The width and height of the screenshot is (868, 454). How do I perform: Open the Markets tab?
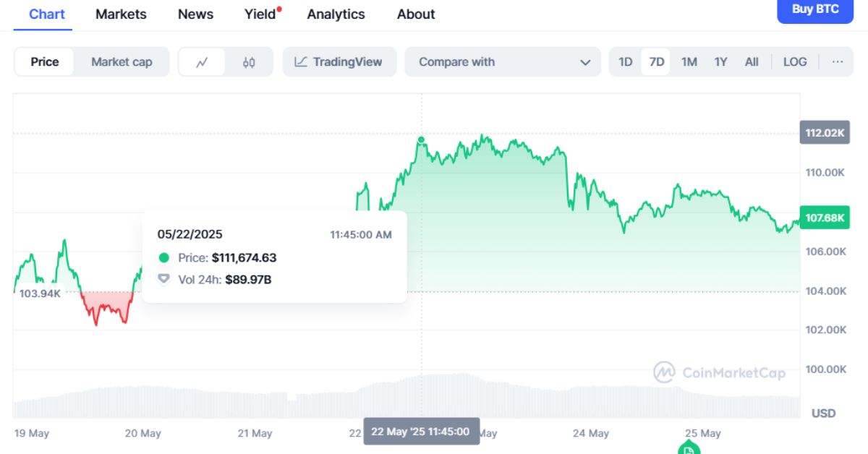tap(121, 14)
